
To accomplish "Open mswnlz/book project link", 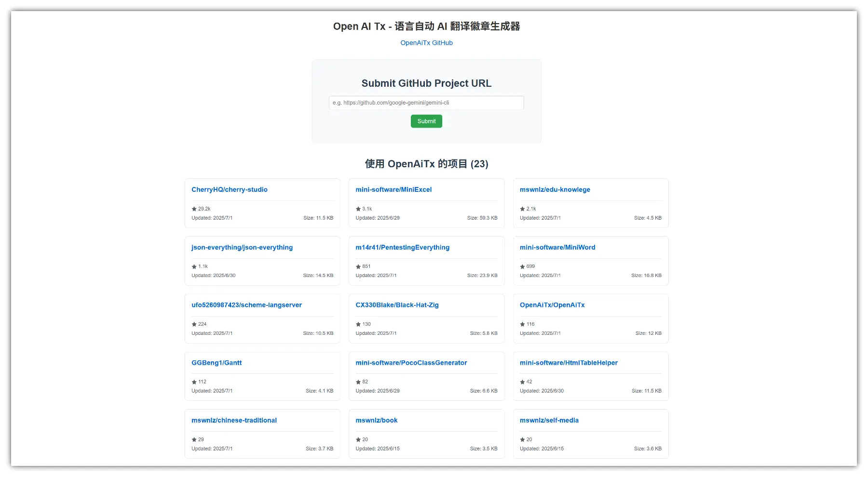I will pos(377,421).
